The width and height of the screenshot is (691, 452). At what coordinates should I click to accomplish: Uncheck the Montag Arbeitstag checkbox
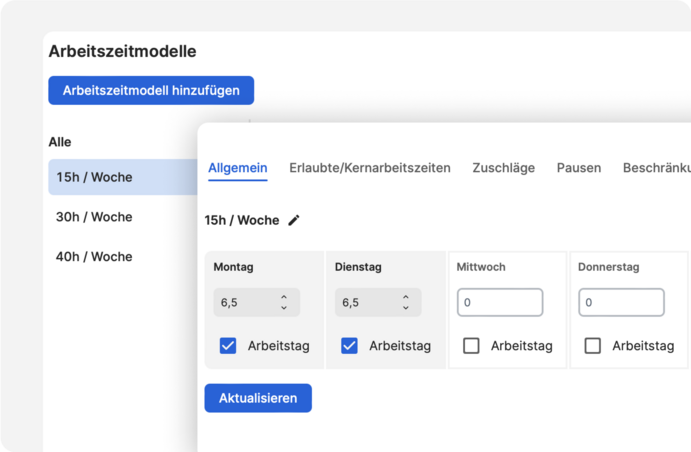click(x=228, y=346)
